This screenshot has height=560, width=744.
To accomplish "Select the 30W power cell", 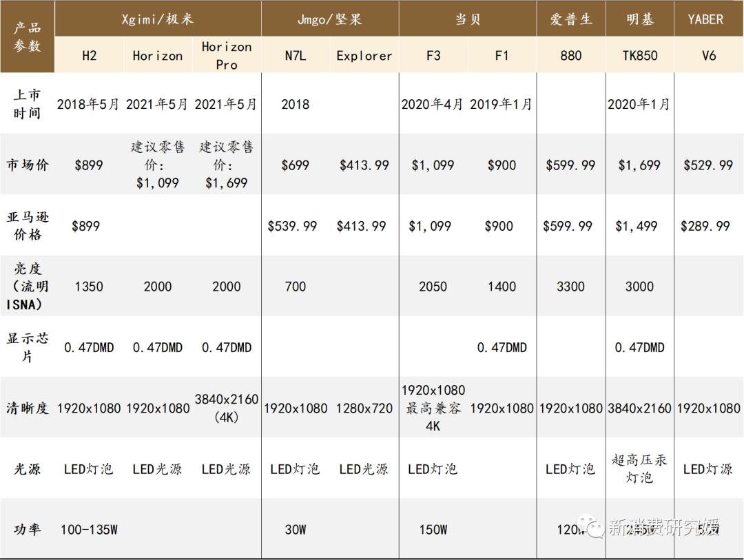I will [x=295, y=530].
